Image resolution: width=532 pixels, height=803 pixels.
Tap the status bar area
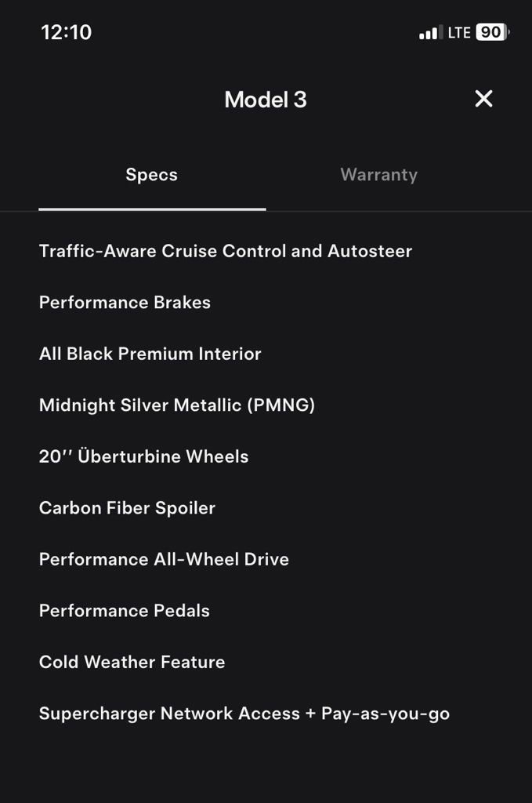pos(266,32)
